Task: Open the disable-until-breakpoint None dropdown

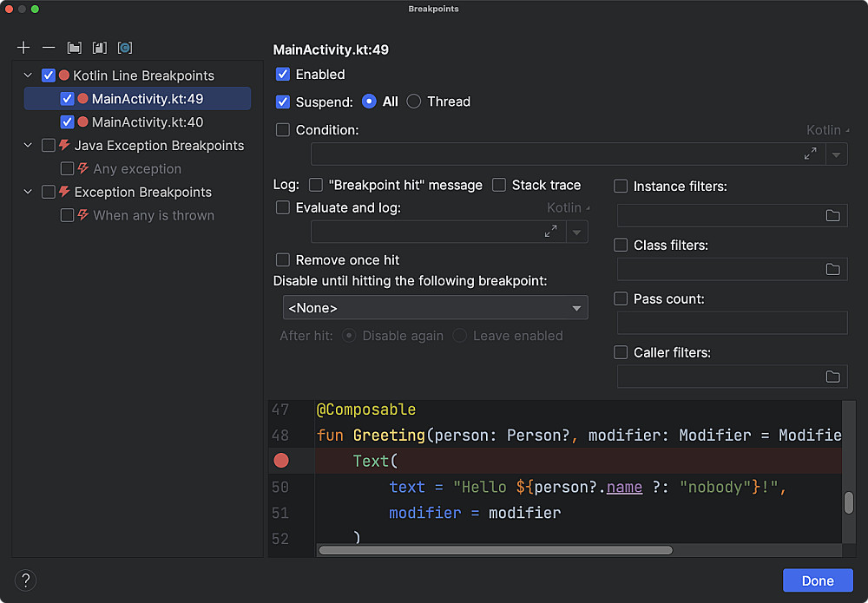Action: pyautogui.click(x=435, y=308)
